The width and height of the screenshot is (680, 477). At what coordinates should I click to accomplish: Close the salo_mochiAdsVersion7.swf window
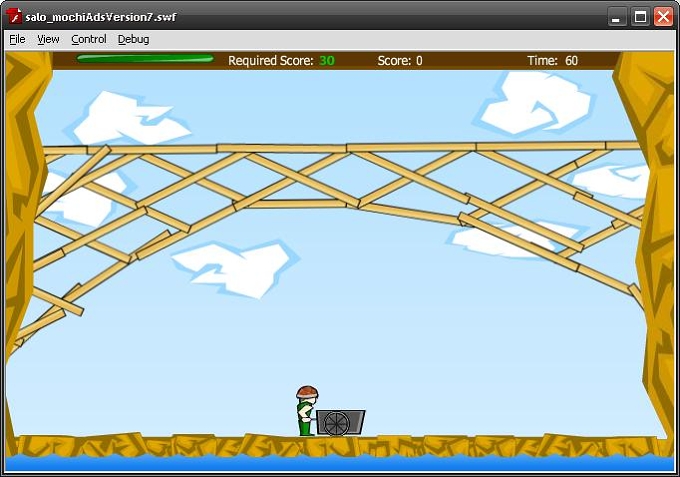point(664,17)
